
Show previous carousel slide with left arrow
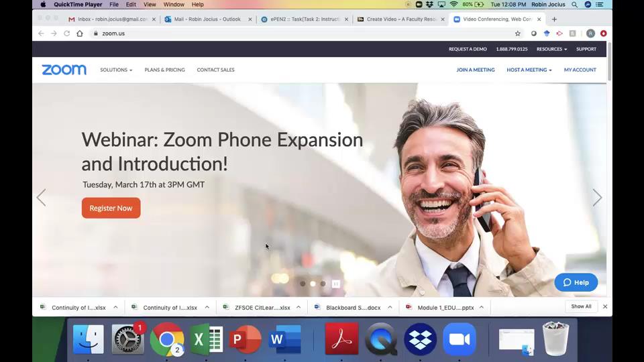tap(42, 197)
